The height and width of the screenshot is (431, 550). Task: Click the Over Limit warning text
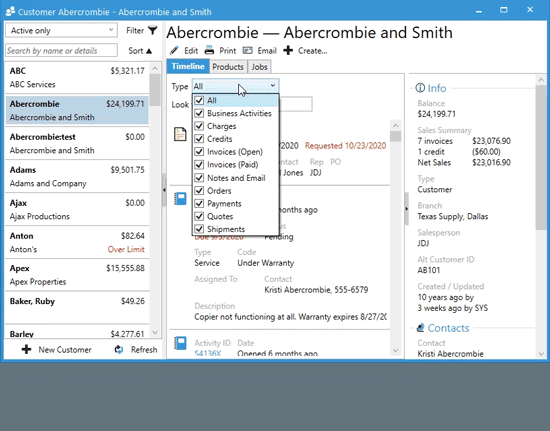(126, 249)
